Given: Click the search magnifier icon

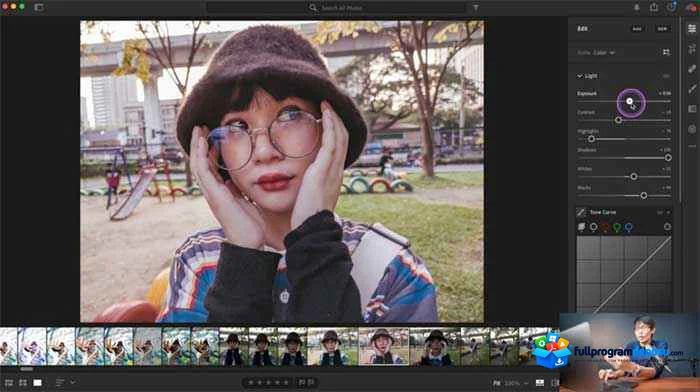Looking at the screenshot, I should [313, 8].
